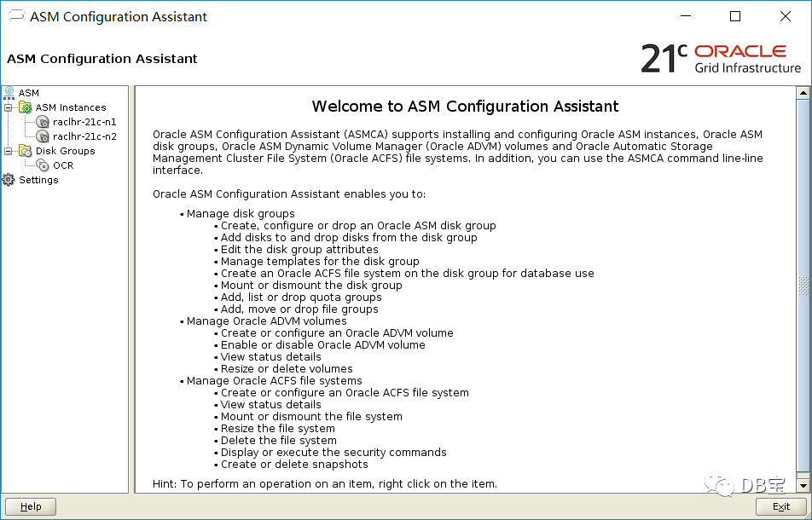The height and width of the screenshot is (520, 812).
Task: Click 'Enable or disable Oracle ADVM volume' line
Action: (323, 344)
